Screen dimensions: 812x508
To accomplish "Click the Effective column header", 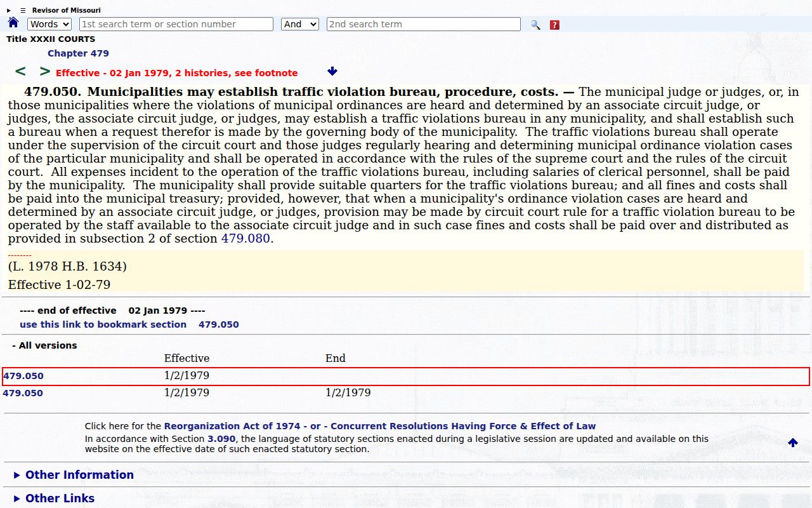I will (187, 358).
